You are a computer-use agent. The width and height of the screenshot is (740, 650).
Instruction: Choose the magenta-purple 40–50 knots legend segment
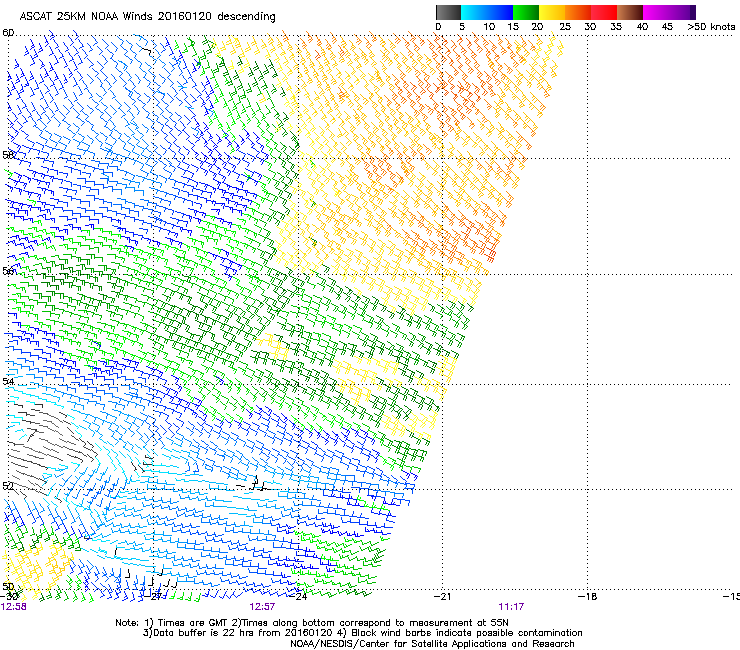coord(669,12)
